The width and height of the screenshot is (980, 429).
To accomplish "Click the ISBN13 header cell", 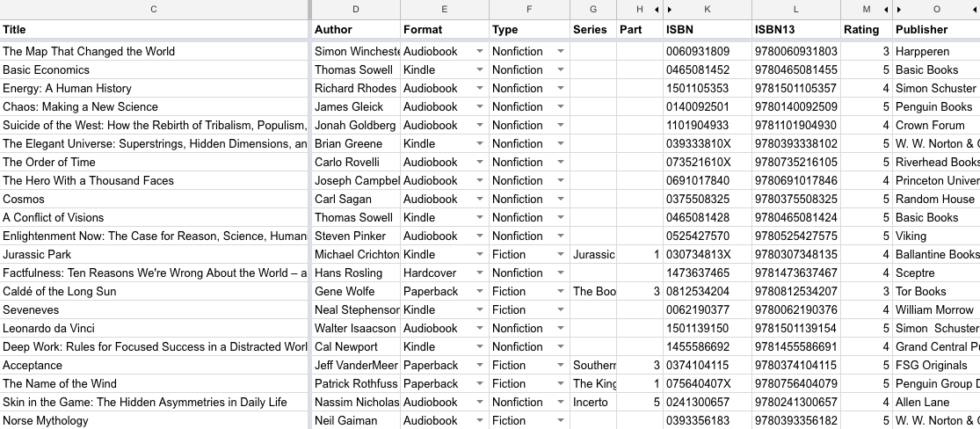I will point(795,29).
